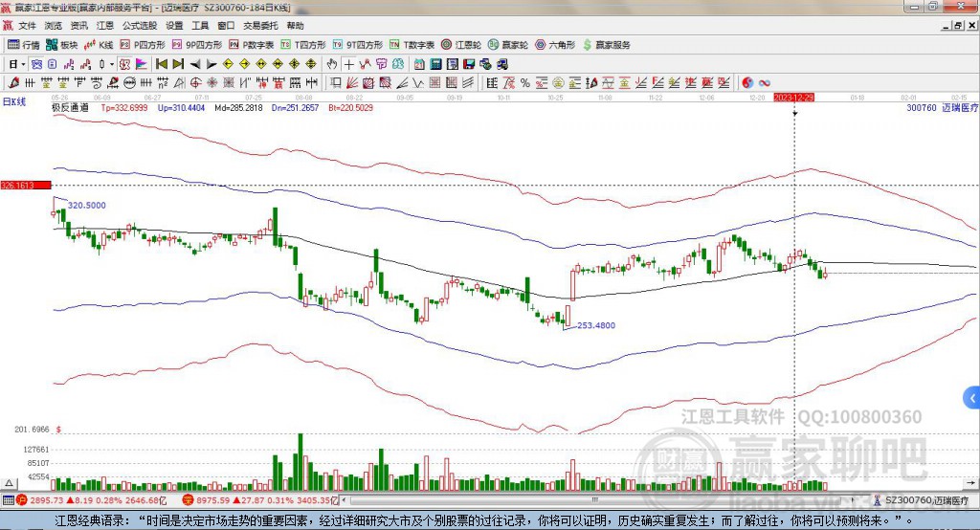Click the yin-yang taiji icon
Viewport: 980px width, 530px height.
(747, 83)
